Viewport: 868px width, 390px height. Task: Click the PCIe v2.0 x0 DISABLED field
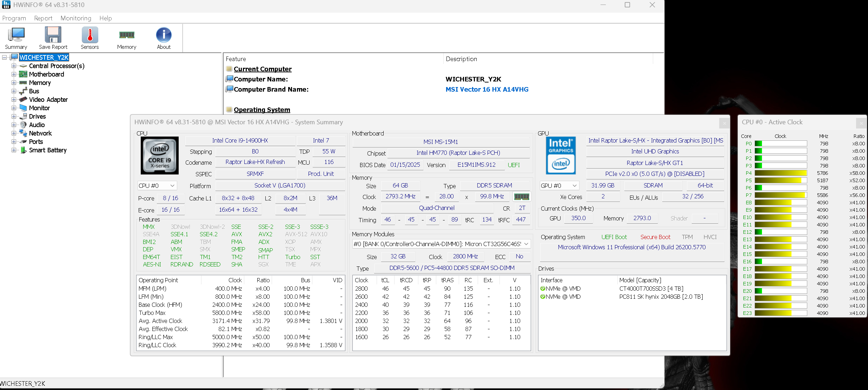coord(655,174)
